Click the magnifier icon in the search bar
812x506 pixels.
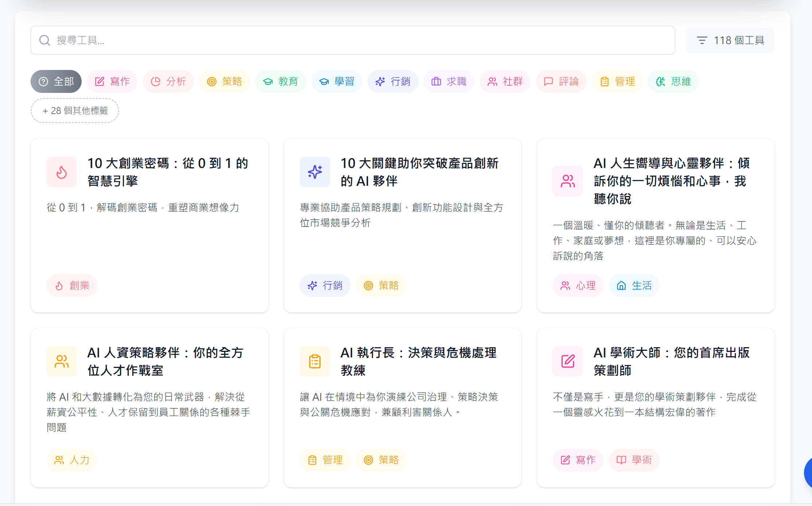click(x=44, y=40)
